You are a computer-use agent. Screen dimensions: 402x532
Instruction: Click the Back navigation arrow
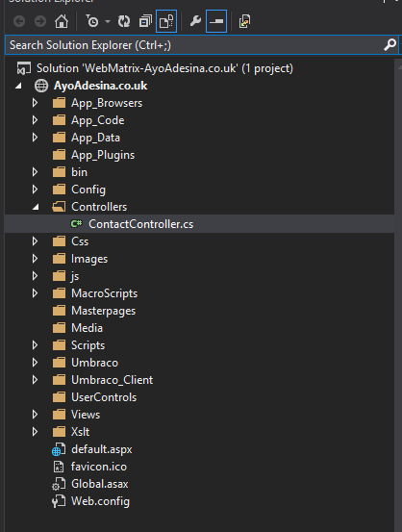click(19, 22)
